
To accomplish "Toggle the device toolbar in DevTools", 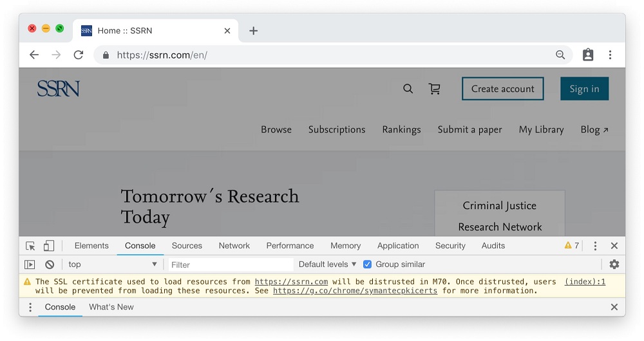I will pos(49,246).
